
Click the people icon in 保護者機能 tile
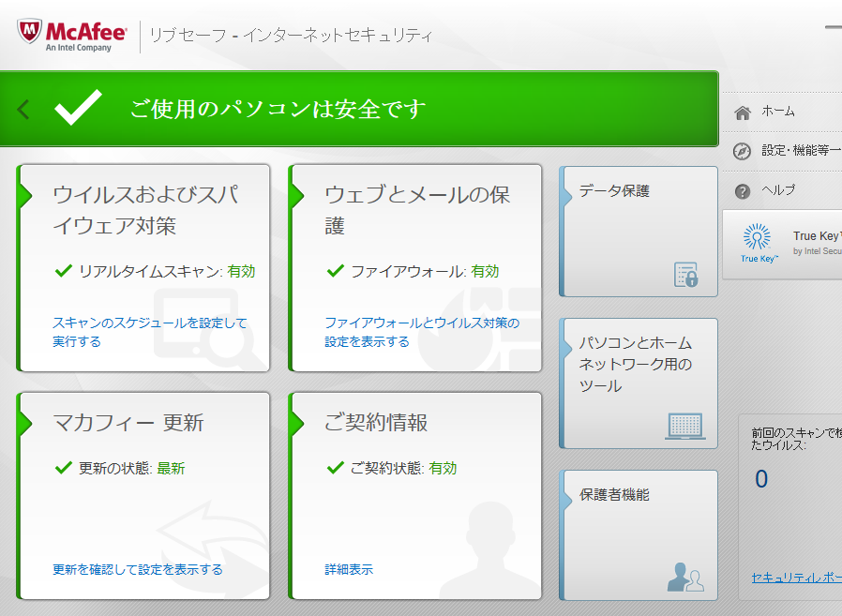pos(685,577)
